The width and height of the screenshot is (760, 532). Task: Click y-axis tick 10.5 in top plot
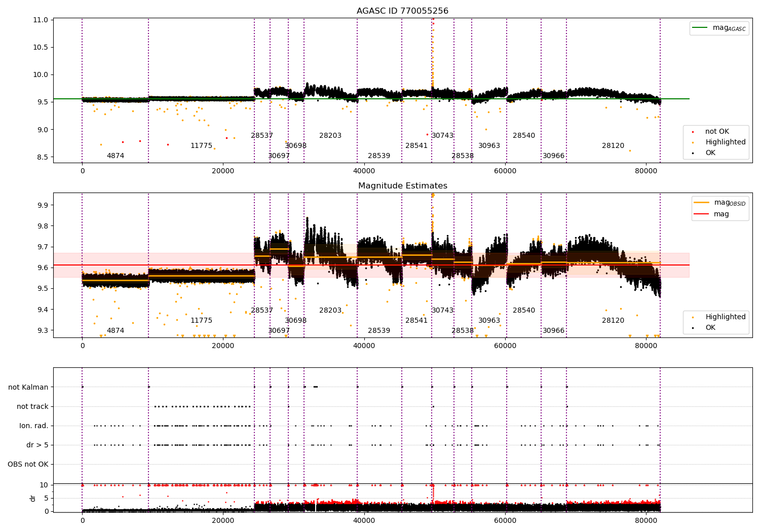tap(41, 47)
